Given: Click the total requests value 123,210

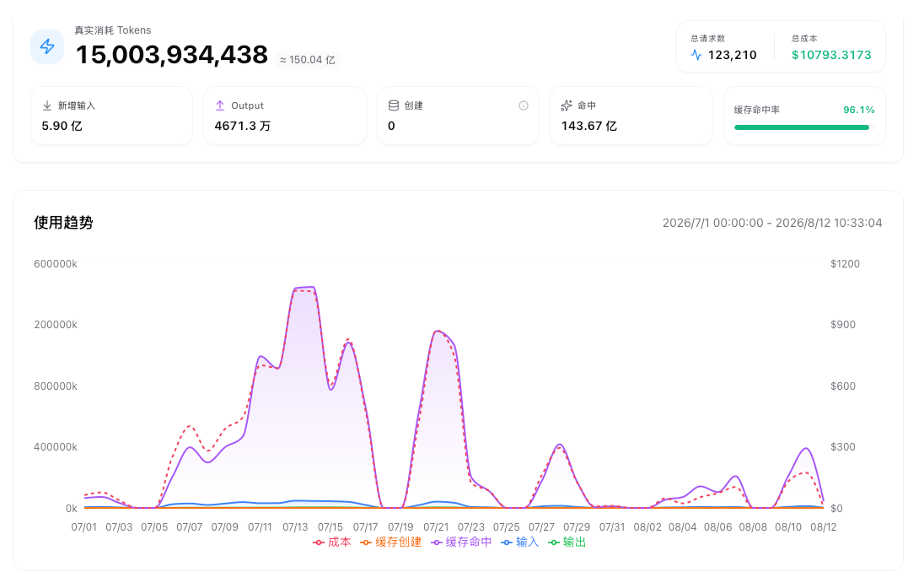Looking at the screenshot, I should tap(732, 55).
